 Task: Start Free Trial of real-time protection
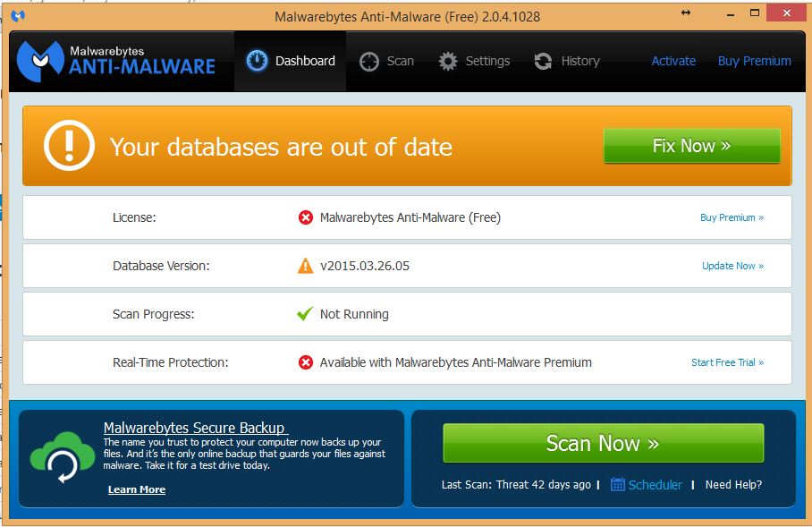pyautogui.click(x=727, y=362)
